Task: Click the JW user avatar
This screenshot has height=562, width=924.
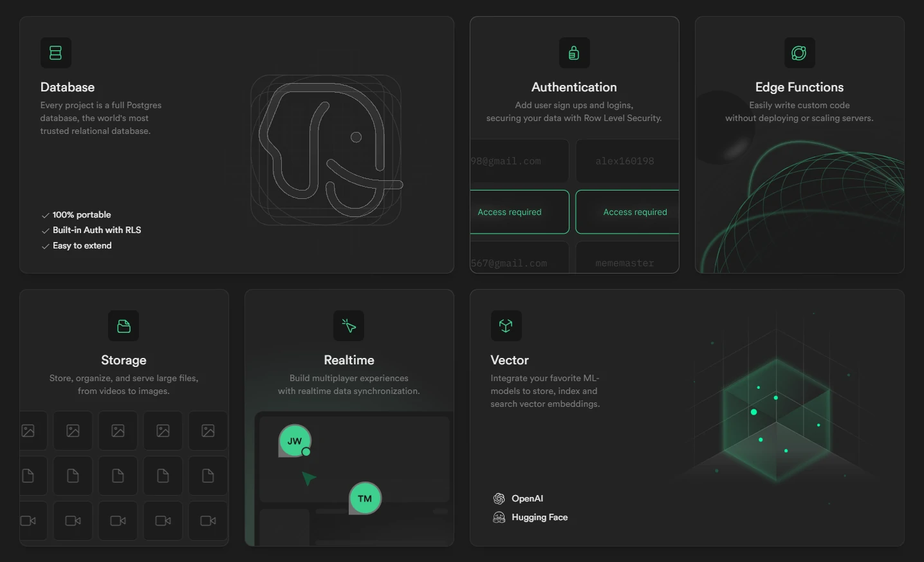Action: pos(295,441)
